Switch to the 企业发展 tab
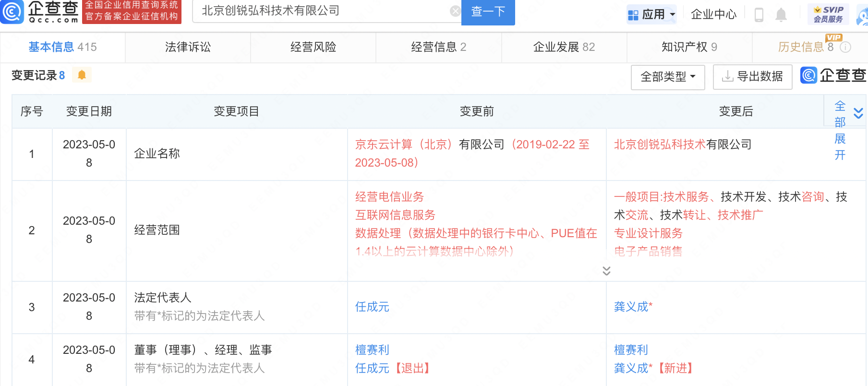This screenshot has height=386, width=868. click(564, 47)
